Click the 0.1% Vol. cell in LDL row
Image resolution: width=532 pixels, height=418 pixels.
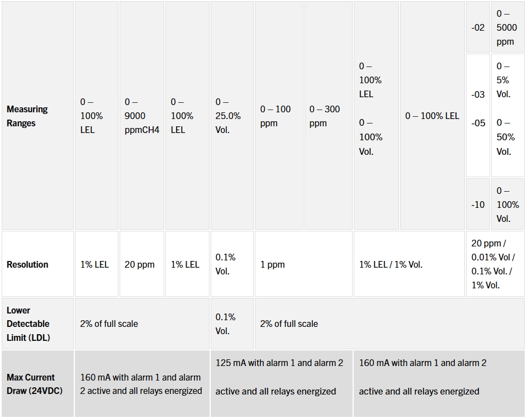(x=231, y=324)
